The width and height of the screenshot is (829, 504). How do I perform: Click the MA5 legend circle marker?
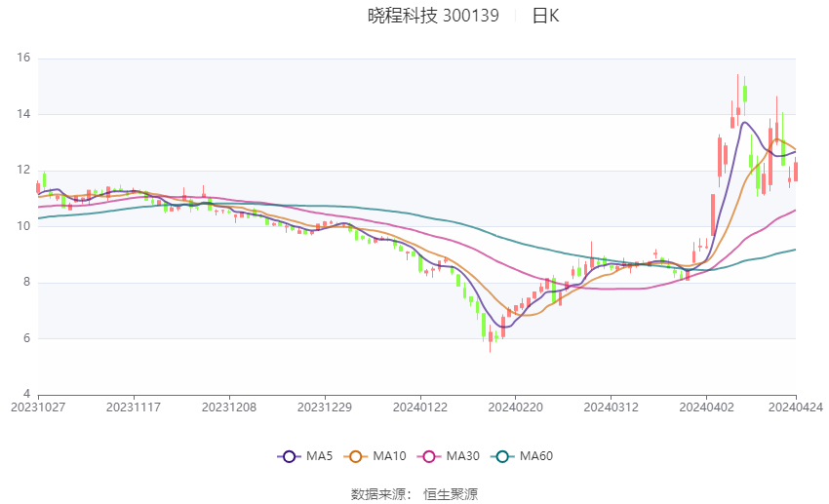(288, 456)
